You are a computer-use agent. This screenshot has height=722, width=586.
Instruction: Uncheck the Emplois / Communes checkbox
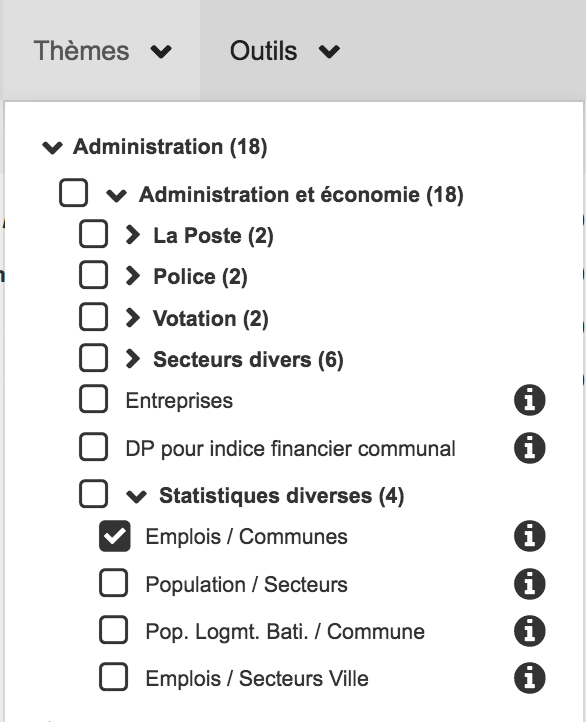(114, 536)
